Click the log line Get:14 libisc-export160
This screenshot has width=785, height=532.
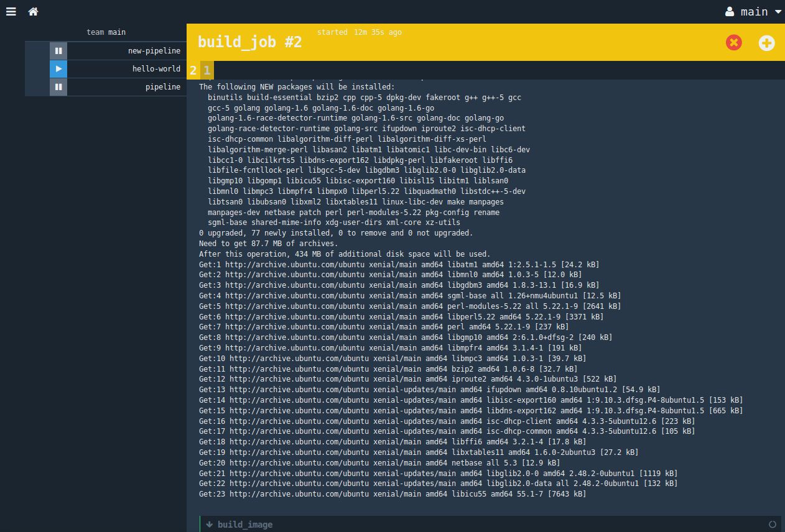(471, 400)
